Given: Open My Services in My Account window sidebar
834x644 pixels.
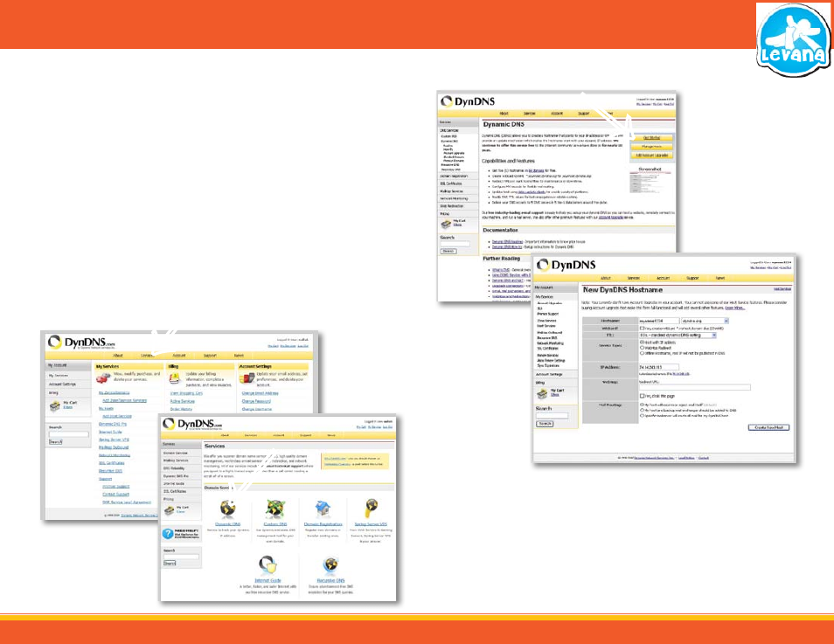Looking at the screenshot, I should tap(59, 376).
